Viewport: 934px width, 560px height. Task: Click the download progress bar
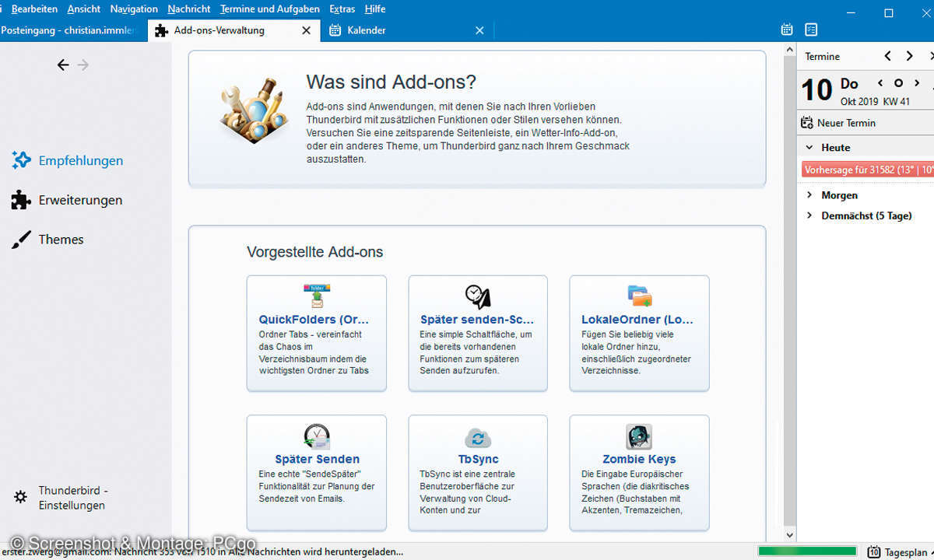click(x=807, y=551)
